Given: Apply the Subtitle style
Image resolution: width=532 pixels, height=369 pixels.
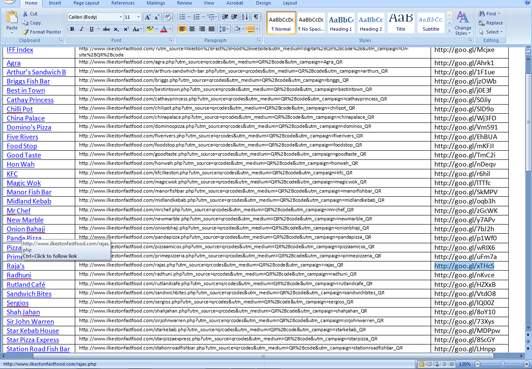Looking at the screenshot, I should (431, 23).
